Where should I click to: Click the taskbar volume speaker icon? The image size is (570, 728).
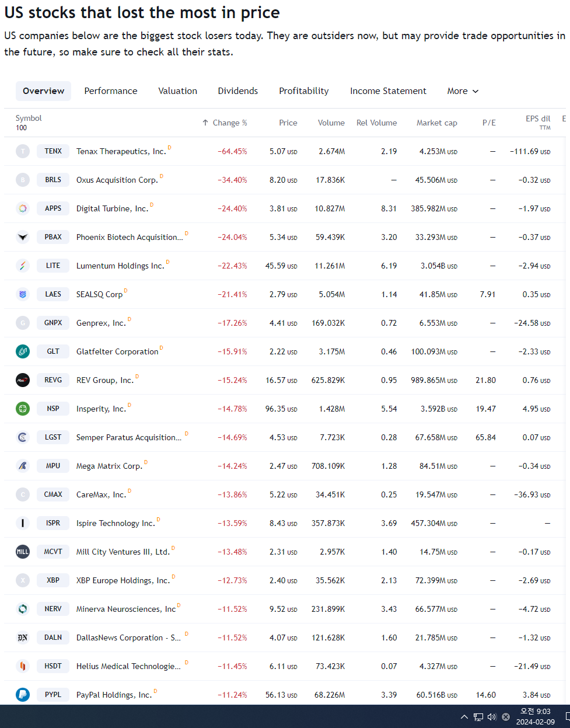[x=492, y=717]
